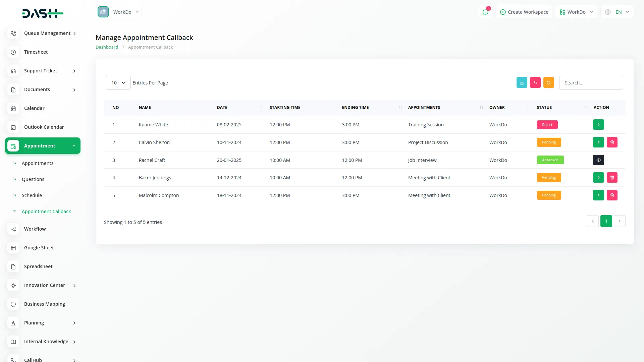This screenshot has width=644, height=362.
Task: Click the orange refresh icon
Action: [548, 82]
